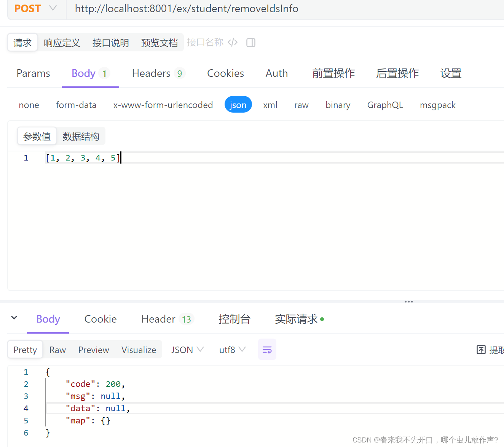The width and height of the screenshot is (504, 447).
Task: Collapse the response panel chevron
Action: 14,318
